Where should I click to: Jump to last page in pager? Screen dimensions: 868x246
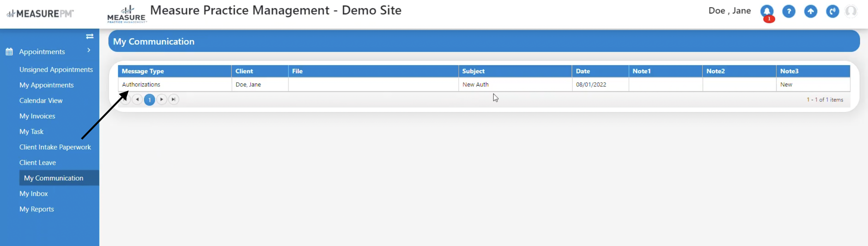click(174, 99)
